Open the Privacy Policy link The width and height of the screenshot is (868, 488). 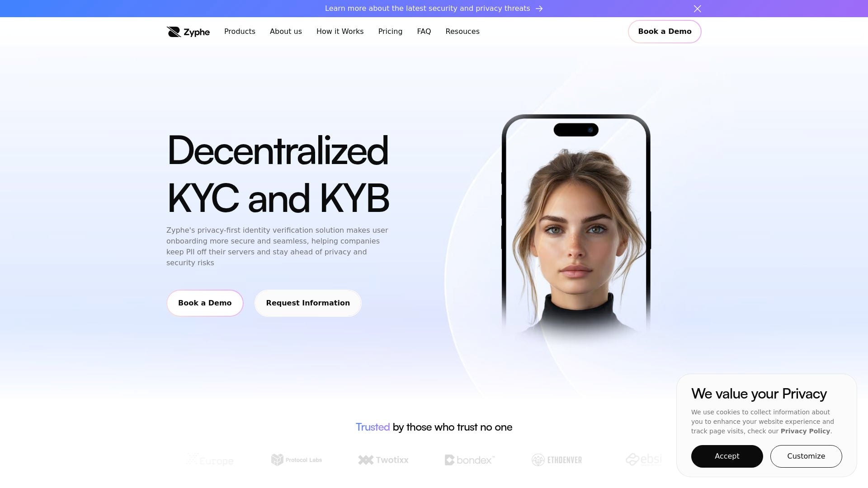pyautogui.click(x=805, y=431)
